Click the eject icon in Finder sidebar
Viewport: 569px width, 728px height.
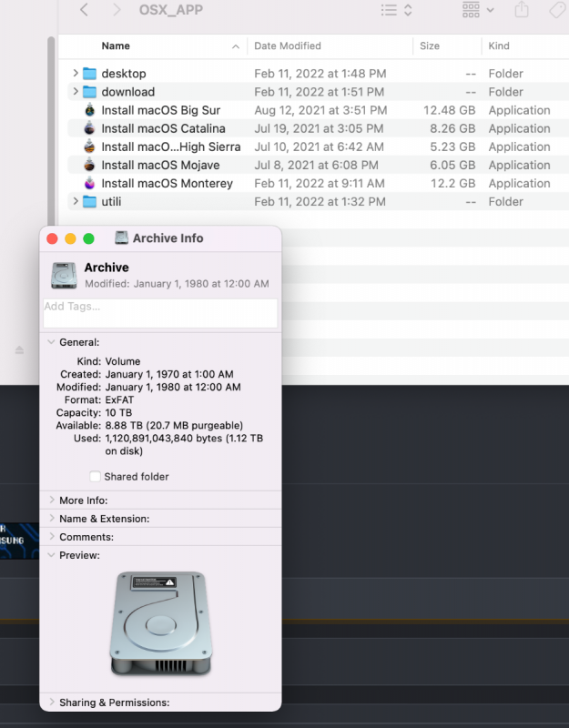[19, 349]
